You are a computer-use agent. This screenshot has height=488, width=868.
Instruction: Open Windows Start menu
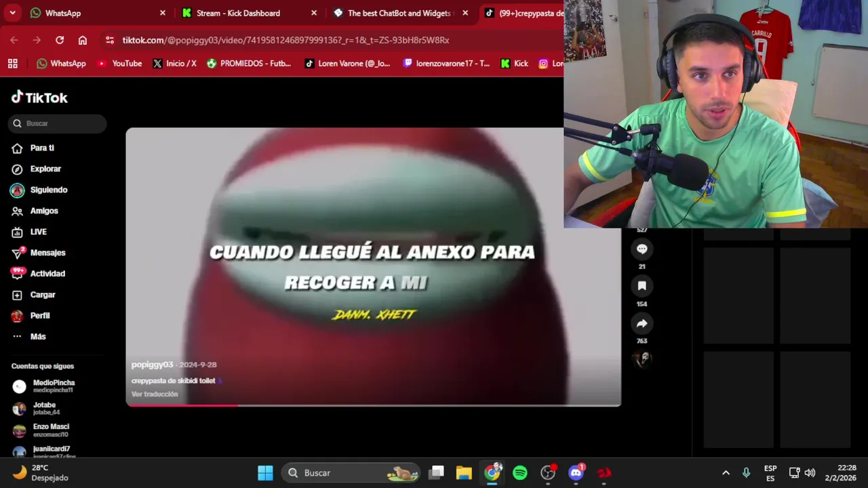click(x=265, y=473)
